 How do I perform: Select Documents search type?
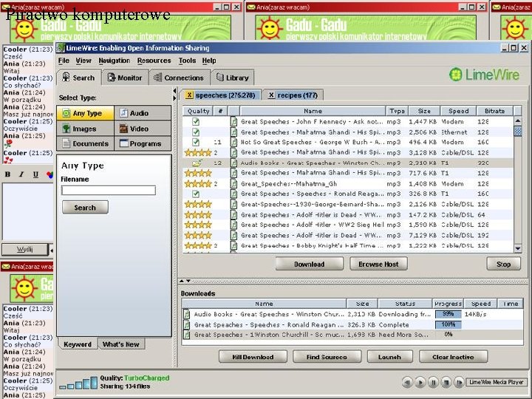tap(85, 143)
